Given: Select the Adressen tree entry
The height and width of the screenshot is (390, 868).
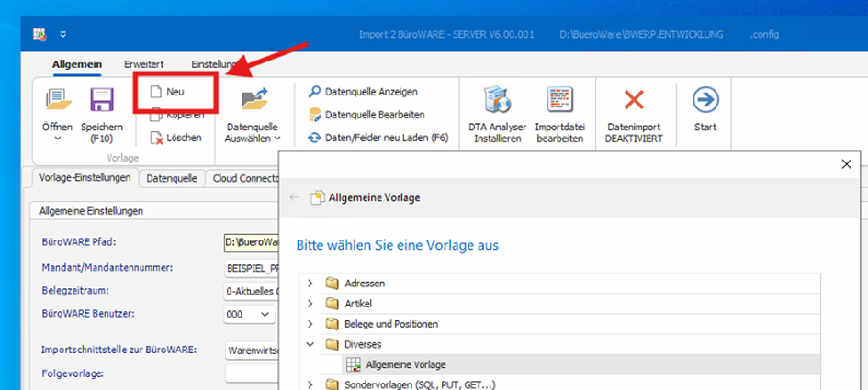Looking at the screenshot, I should click(x=365, y=284).
